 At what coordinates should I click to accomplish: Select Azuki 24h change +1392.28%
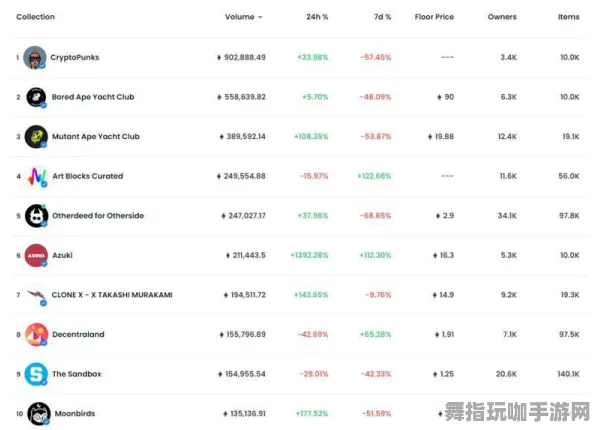[x=309, y=255]
